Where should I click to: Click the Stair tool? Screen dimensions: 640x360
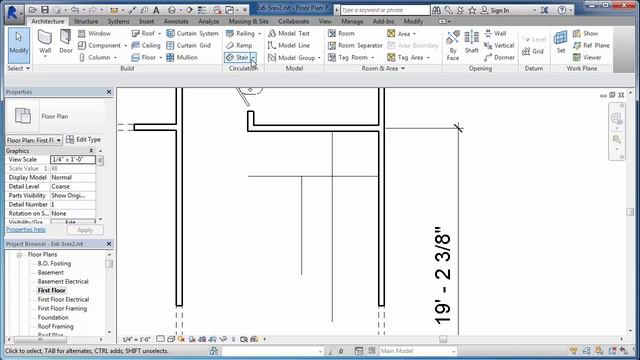pyautogui.click(x=237, y=58)
